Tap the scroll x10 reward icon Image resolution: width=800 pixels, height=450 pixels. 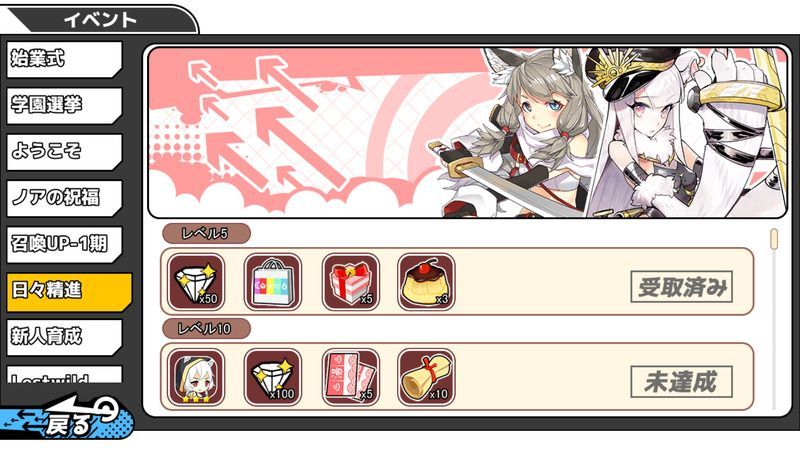tap(426, 378)
